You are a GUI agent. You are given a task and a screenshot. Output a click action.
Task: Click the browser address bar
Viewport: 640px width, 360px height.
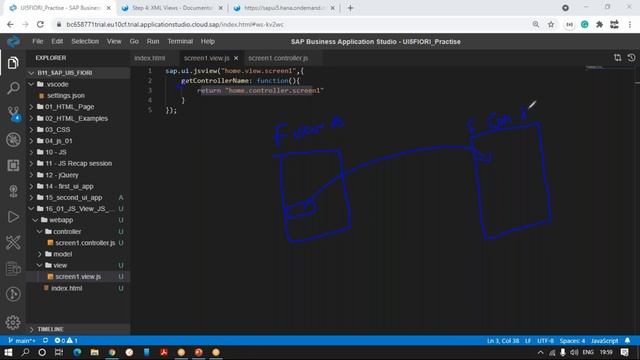(x=292, y=24)
